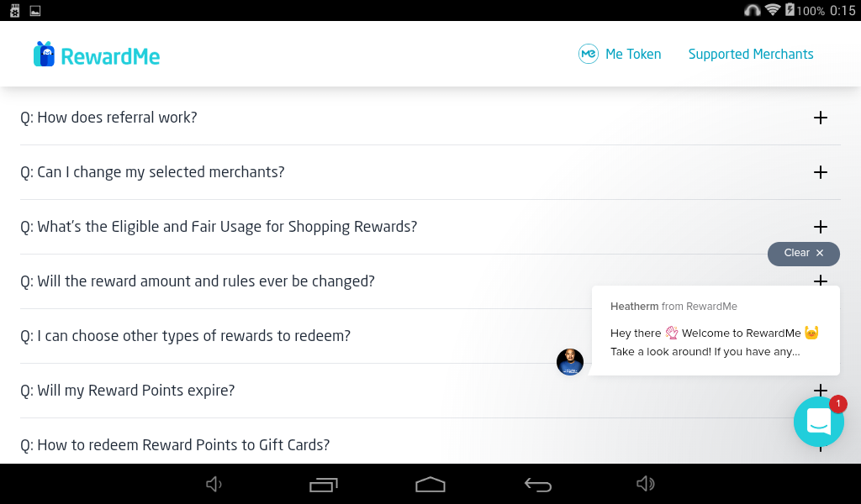
Task: Open the RewardMe logo home link
Action: pyautogui.click(x=97, y=55)
